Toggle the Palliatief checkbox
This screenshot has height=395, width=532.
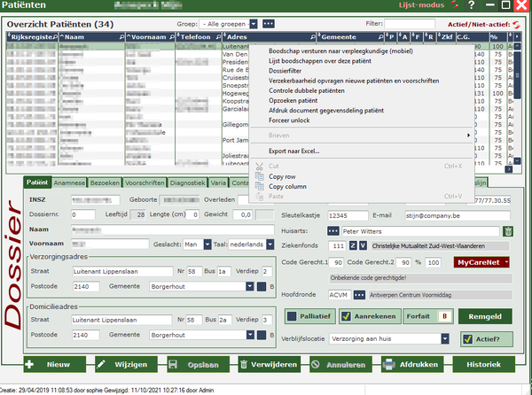coord(293,316)
